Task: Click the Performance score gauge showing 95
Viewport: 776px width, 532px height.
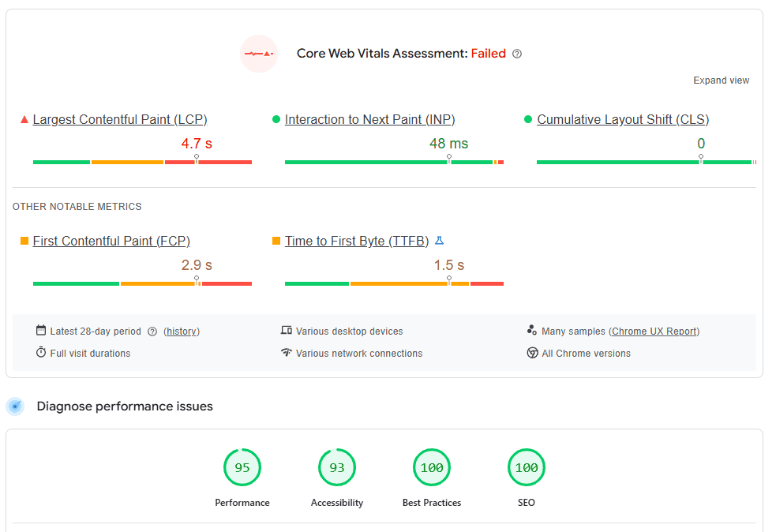Action: pyautogui.click(x=242, y=467)
